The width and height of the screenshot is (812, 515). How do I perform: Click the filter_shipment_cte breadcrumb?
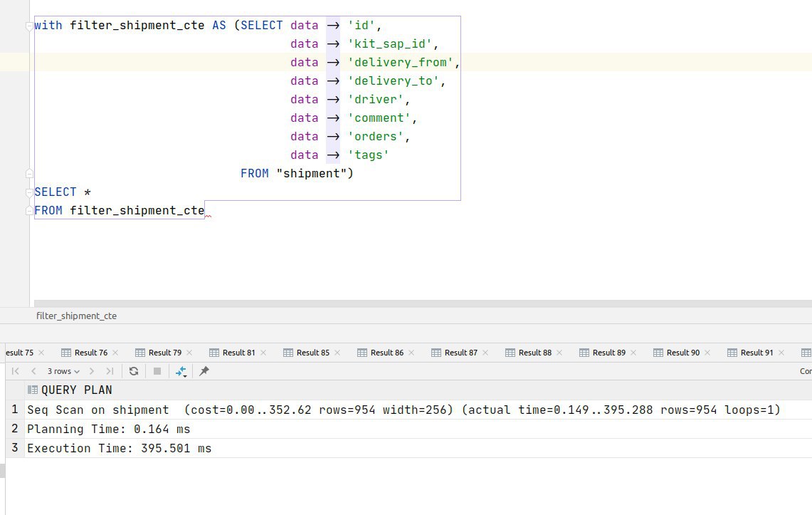tap(76, 316)
